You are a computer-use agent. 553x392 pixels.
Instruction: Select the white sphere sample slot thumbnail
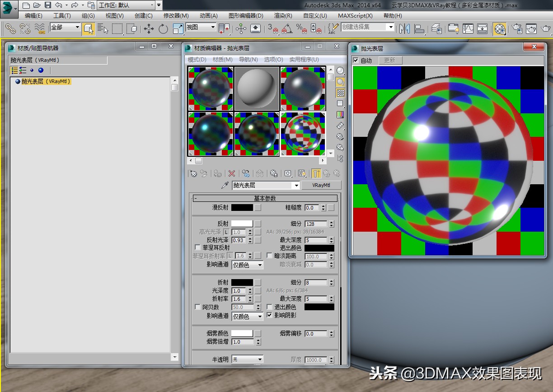[257, 88]
